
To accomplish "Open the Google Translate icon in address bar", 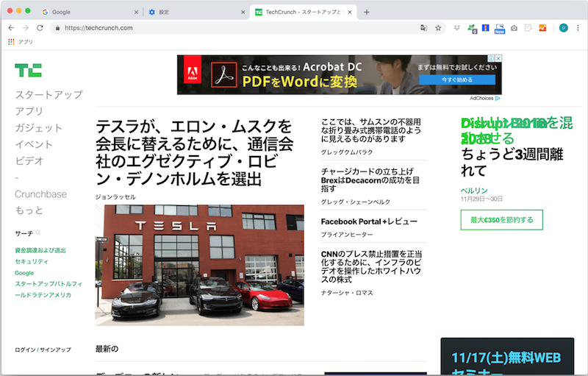I will click(424, 28).
